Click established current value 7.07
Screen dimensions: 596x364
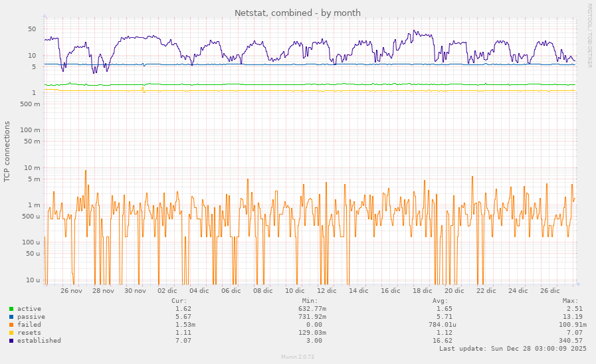click(183, 341)
